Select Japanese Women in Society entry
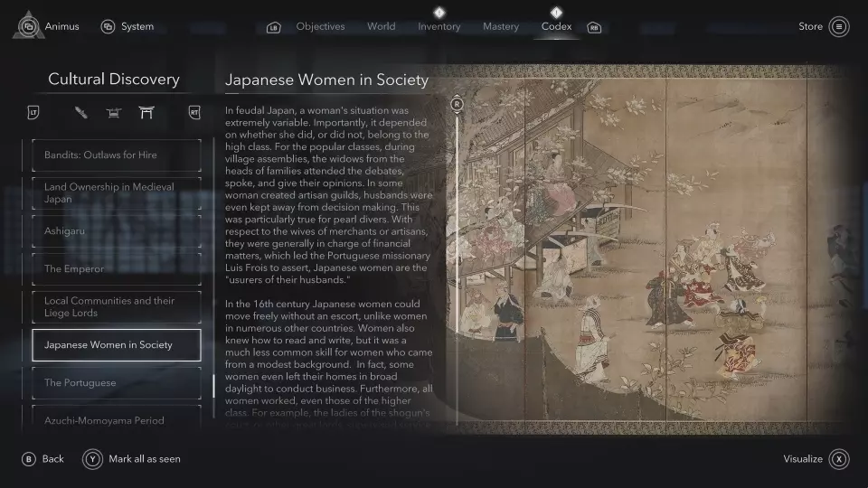 117,344
